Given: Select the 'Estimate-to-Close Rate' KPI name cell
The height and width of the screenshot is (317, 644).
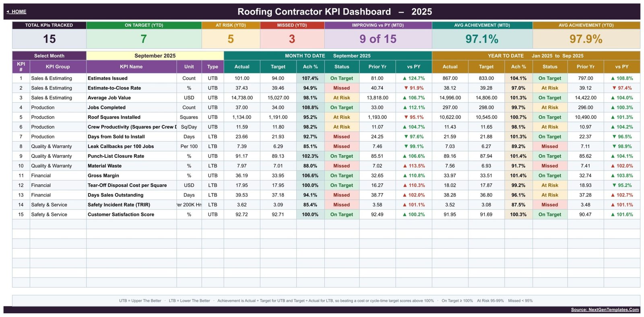Looking at the screenshot, I should coord(131,88).
